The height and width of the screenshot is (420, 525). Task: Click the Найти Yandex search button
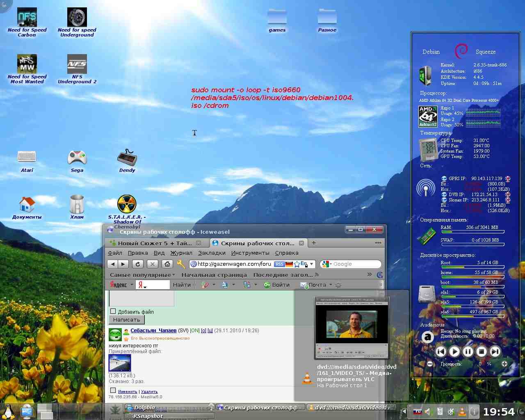(182, 285)
